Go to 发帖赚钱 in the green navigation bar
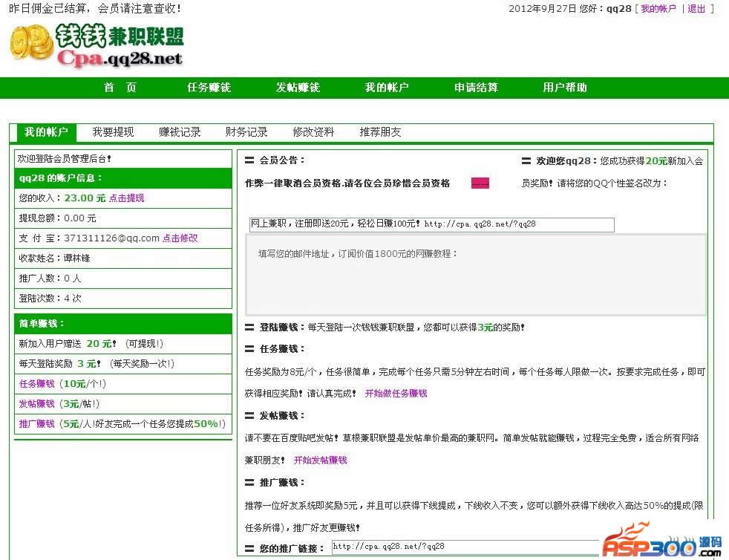 [x=298, y=88]
